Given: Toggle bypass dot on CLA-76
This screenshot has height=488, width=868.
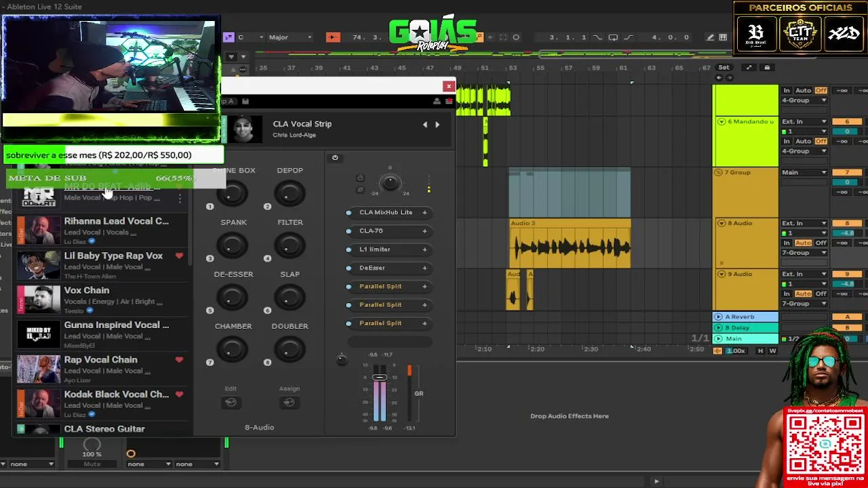Looking at the screenshot, I should pos(349,231).
